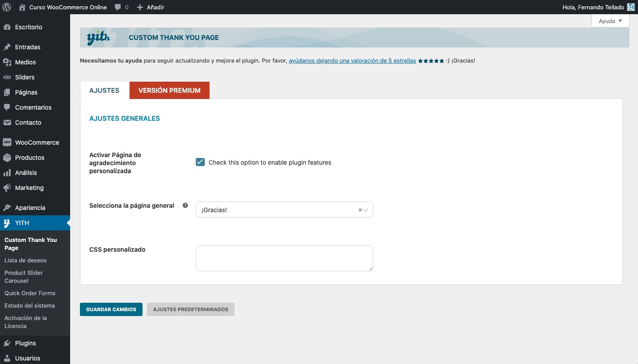Click the Guardar Cambios button
Screen dimensions: 638x364
click(111, 309)
